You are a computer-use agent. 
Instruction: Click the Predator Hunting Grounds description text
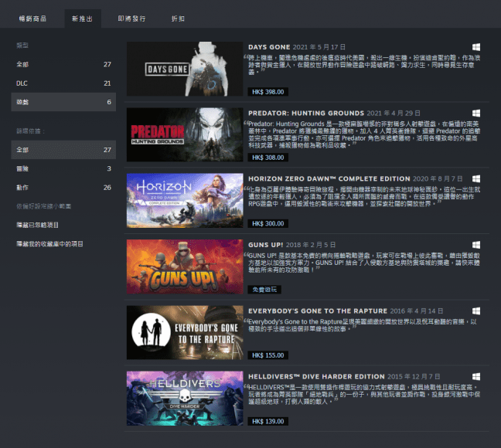tap(363, 134)
